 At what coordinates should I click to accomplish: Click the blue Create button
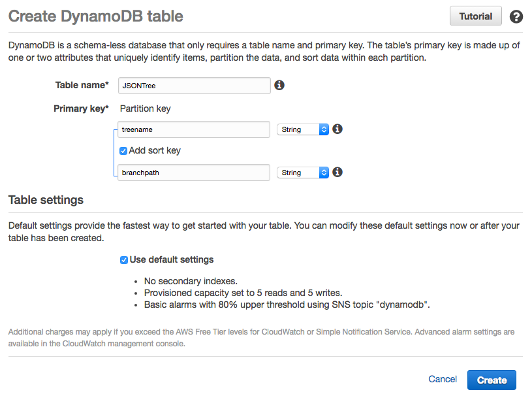point(492,380)
